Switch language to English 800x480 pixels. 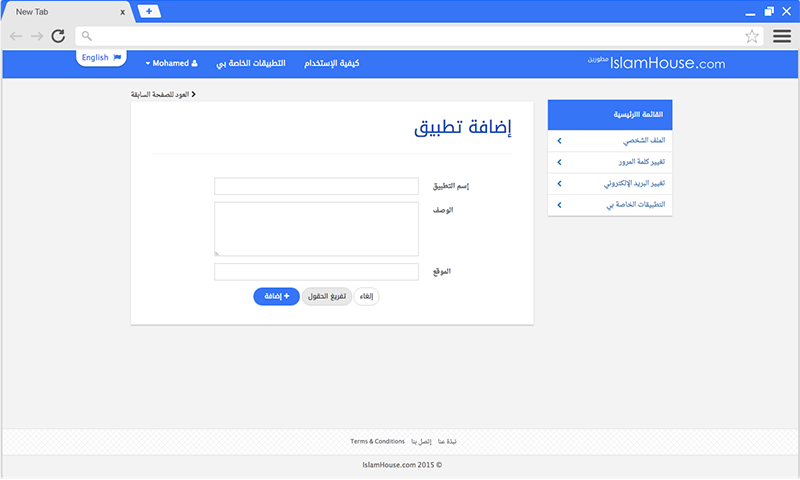click(x=101, y=58)
